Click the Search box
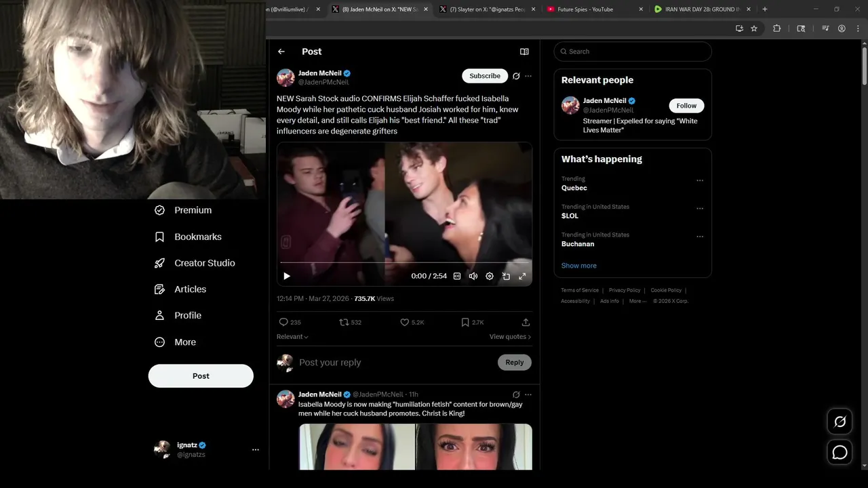The image size is (868, 488). [x=633, y=52]
